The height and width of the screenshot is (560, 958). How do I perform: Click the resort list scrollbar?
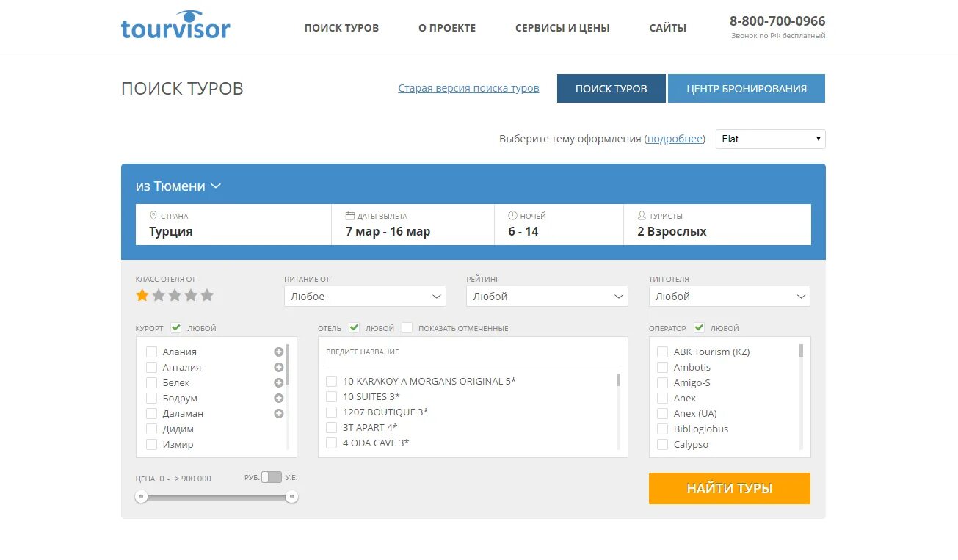click(x=288, y=364)
